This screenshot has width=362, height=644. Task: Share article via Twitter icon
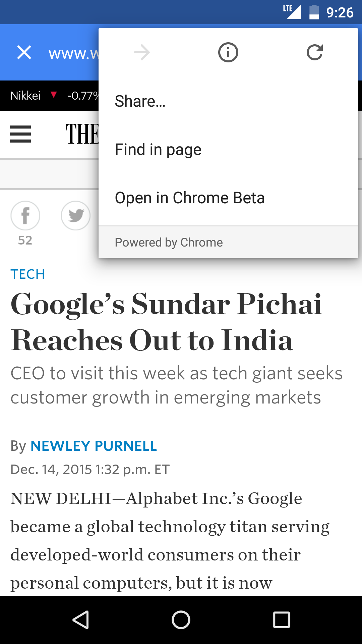pyautogui.click(x=76, y=216)
